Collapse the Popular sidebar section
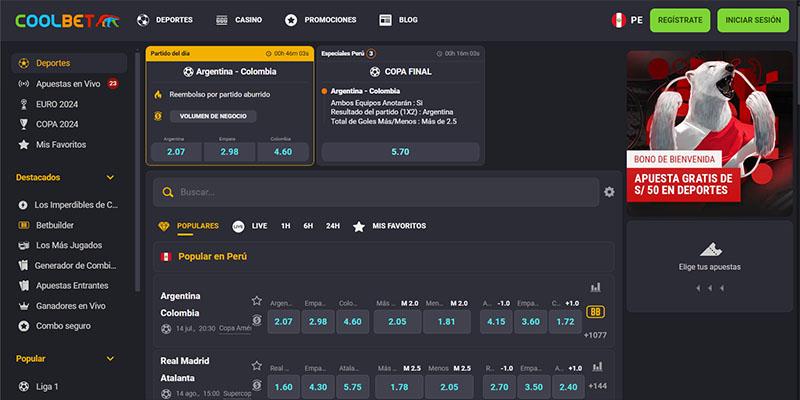The width and height of the screenshot is (800, 400). point(110,359)
